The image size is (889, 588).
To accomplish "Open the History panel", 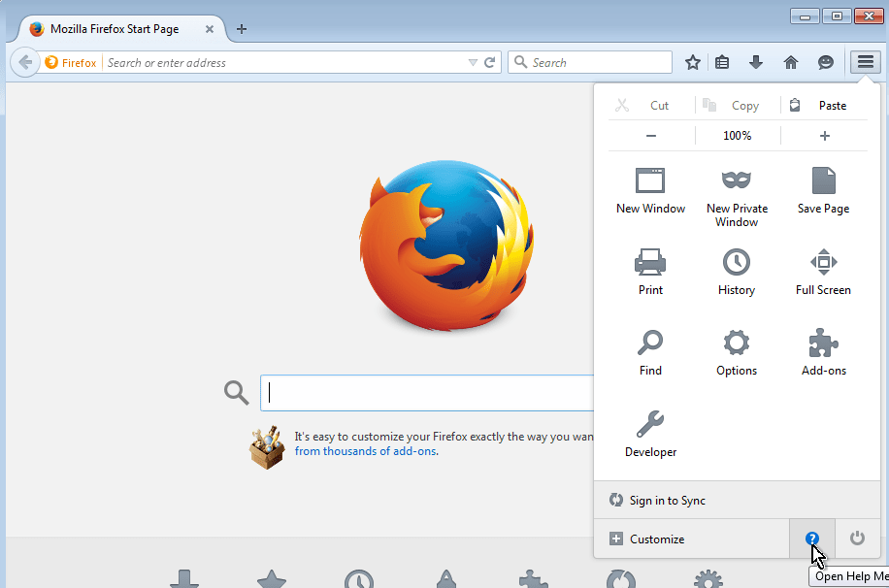I will click(737, 263).
